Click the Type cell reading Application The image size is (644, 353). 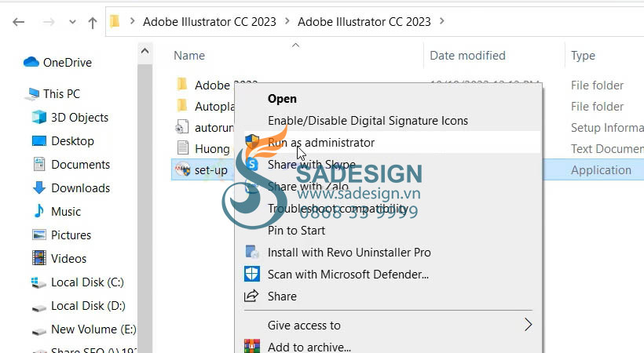click(601, 170)
